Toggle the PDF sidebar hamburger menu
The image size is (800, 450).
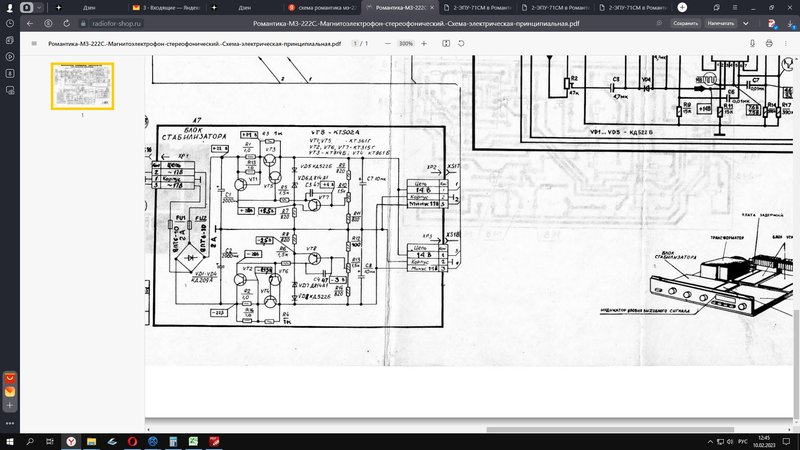34,44
